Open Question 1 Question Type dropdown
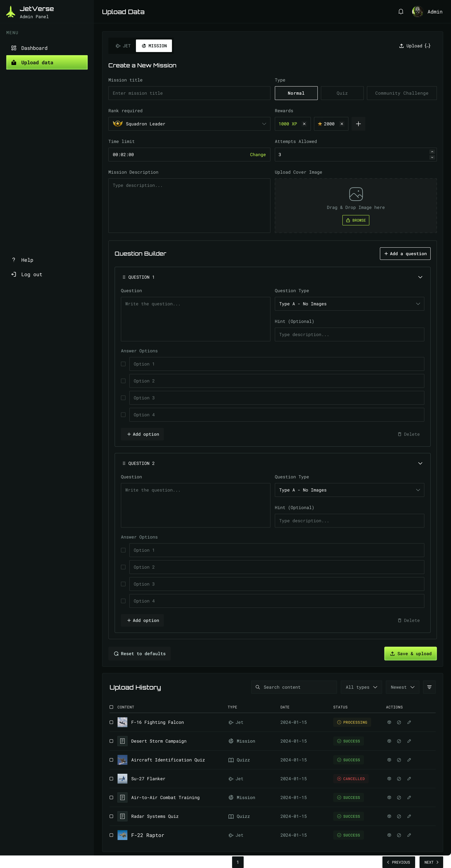This screenshot has height=868, width=451. pyautogui.click(x=349, y=304)
